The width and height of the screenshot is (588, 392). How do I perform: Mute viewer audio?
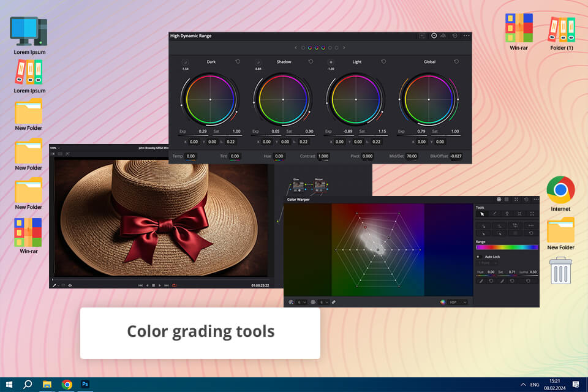coord(70,285)
